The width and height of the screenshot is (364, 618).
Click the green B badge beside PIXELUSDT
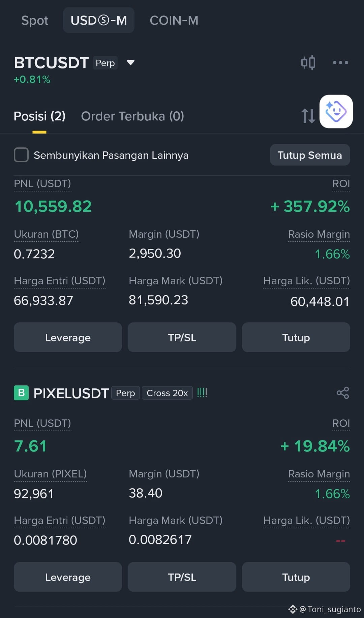pyautogui.click(x=21, y=393)
